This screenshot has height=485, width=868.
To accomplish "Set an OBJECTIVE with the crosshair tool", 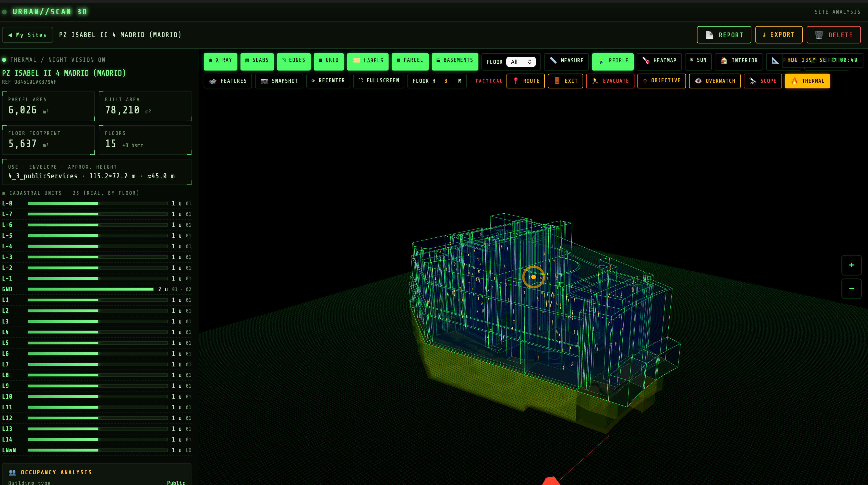I will 661,81.
